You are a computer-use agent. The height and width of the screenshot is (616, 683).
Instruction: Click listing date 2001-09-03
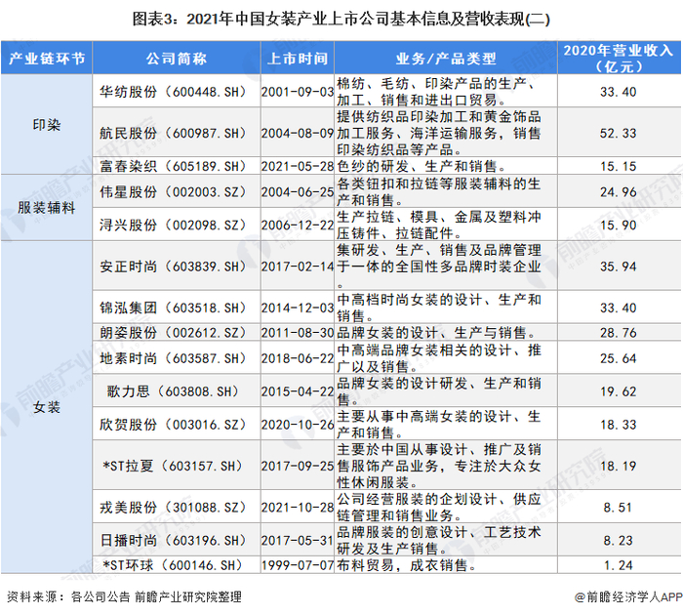[x=298, y=92]
